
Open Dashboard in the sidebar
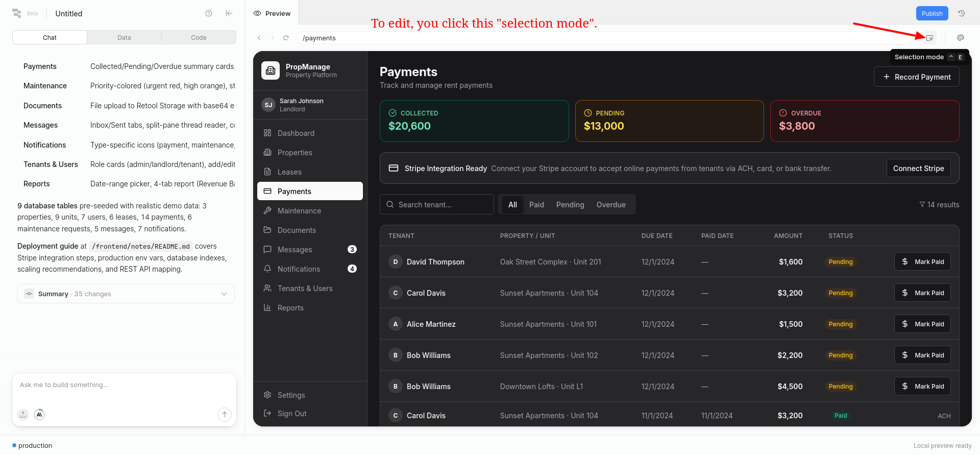[x=310, y=133]
